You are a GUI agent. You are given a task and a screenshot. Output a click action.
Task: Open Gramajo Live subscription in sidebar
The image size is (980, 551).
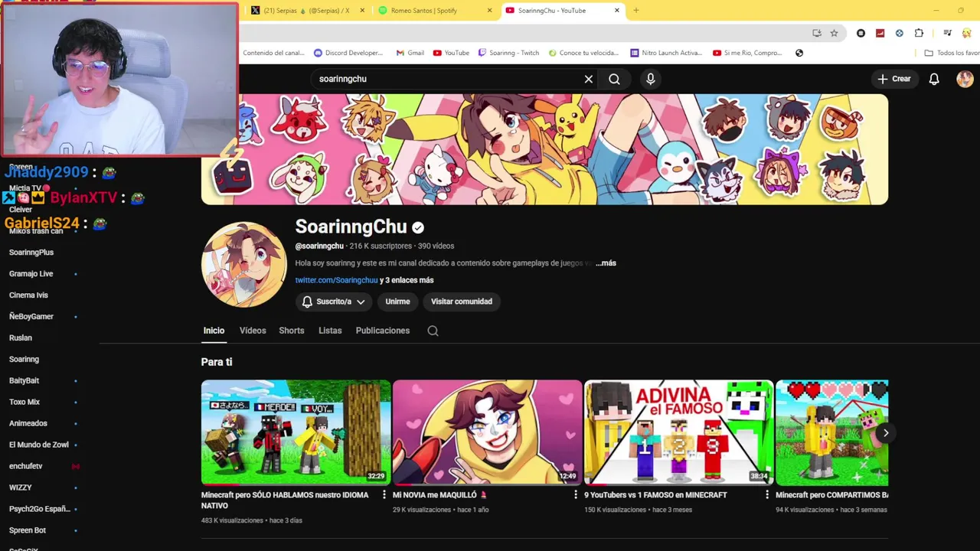(x=31, y=274)
